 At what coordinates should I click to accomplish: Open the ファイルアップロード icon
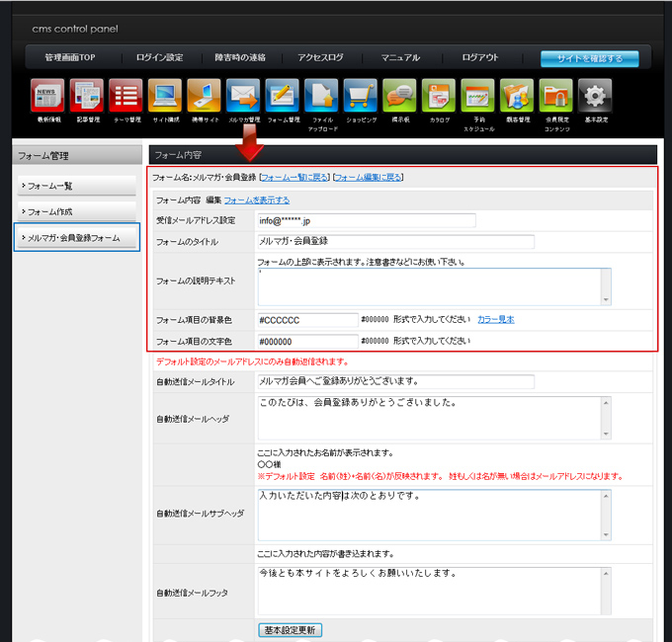click(322, 96)
